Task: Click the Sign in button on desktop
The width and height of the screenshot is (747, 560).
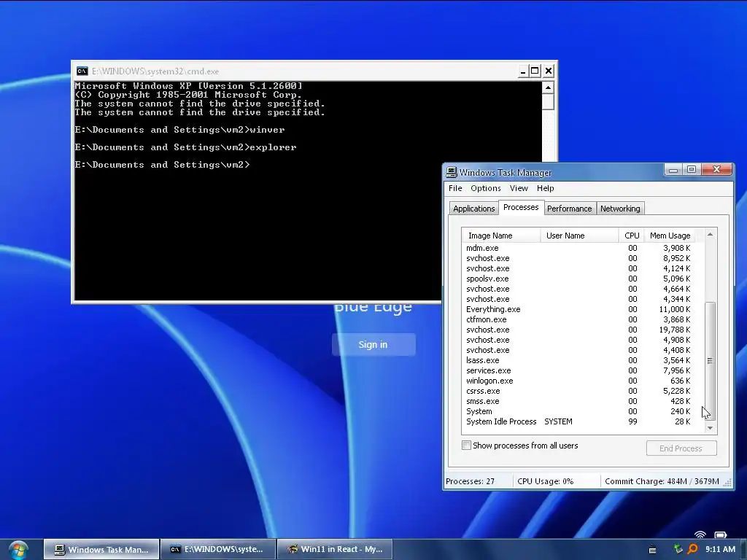Action: [x=373, y=344]
